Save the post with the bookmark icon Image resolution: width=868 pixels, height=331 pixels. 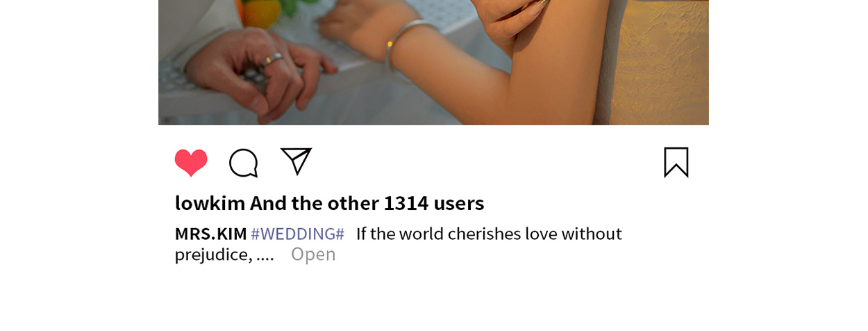point(676,162)
